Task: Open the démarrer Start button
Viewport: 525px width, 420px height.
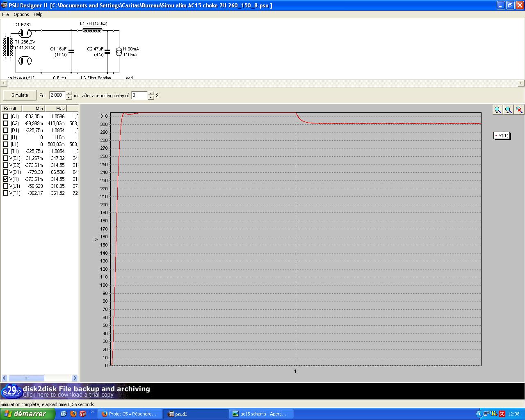Action: [27, 414]
